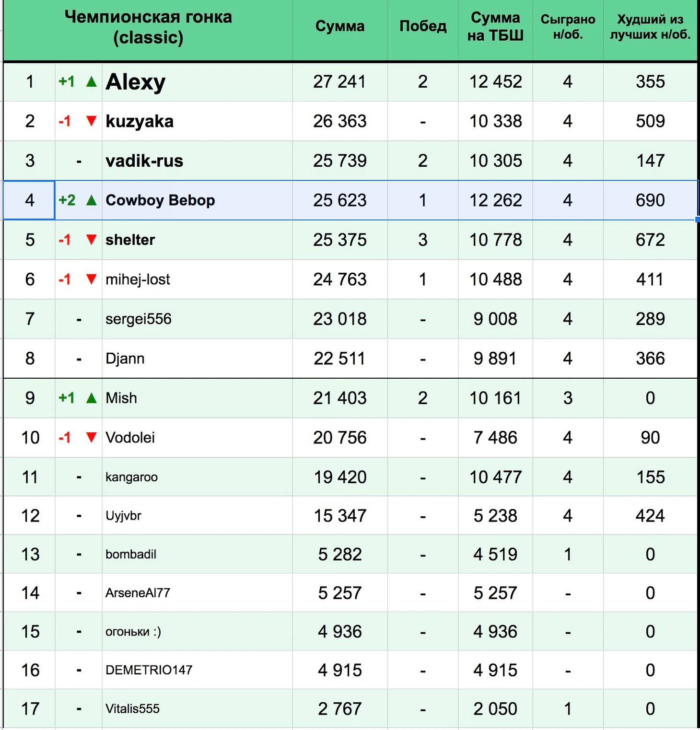Screen dimensions: 700x730
Task: Click the red down arrow beside kuzyaka
Action: coord(91,121)
